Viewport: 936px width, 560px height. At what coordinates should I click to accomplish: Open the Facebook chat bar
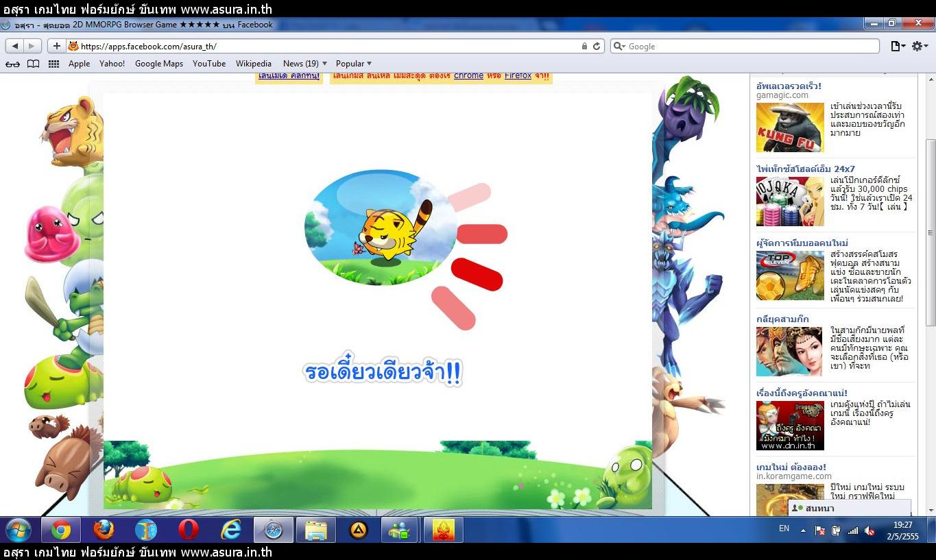click(x=850, y=508)
